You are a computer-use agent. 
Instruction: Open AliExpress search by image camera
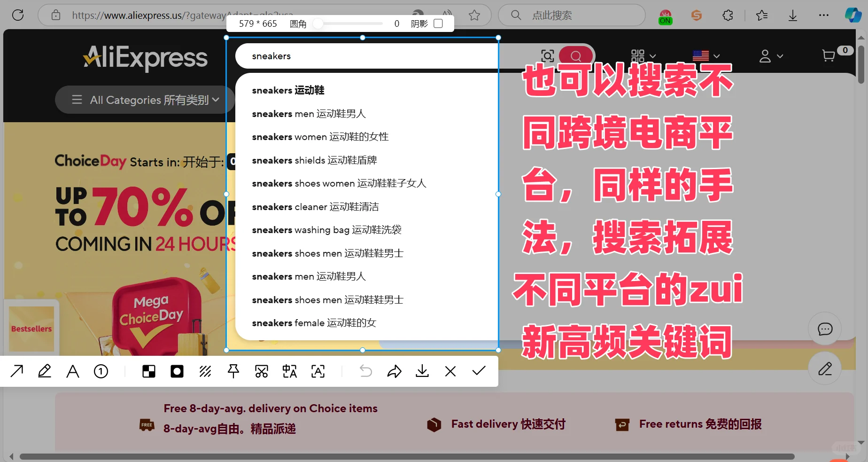pyautogui.click(x=547, y=56)
